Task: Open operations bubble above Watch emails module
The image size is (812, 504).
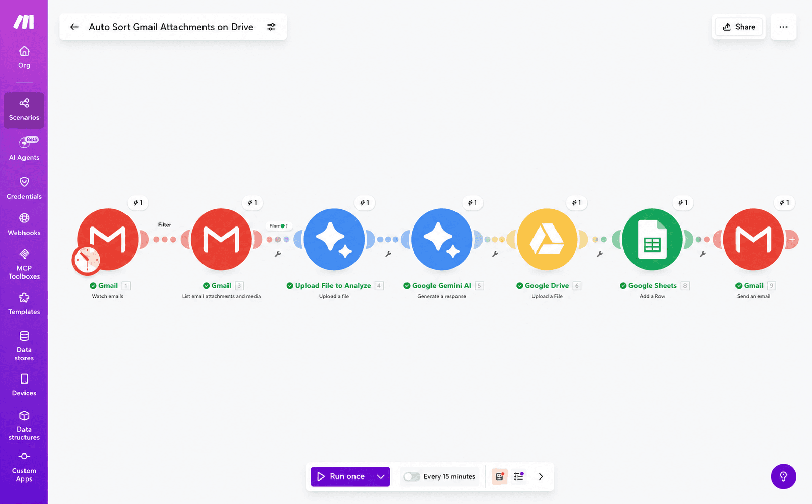Action: [x=138, y=203]
